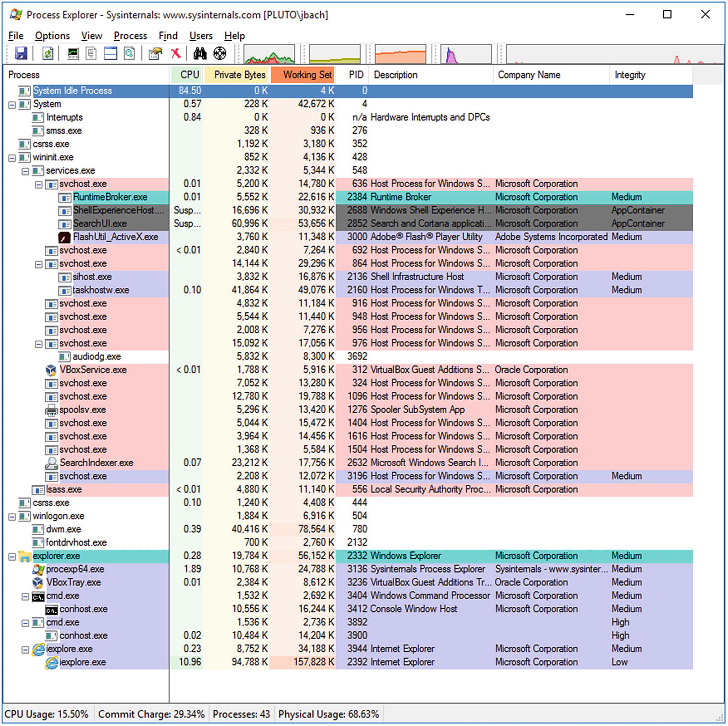Sort by the Integrity column header
The width and height of the screenshot is (728, 726).
(651, 75)
